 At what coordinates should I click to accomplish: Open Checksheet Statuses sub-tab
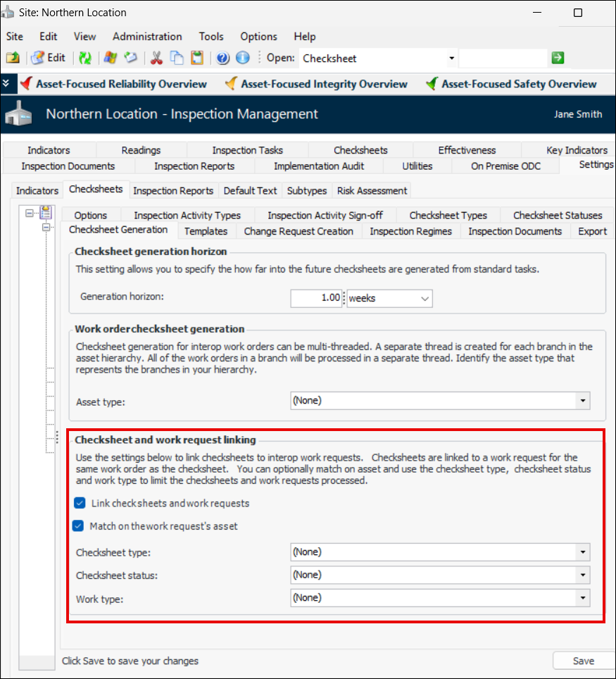(558, 216)
